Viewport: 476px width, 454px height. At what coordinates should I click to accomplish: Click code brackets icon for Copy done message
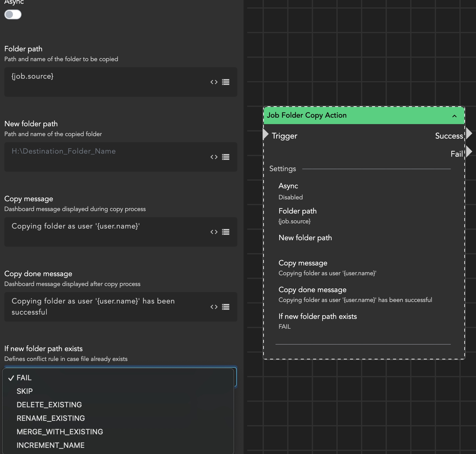pyautogui.click(x=214, y=307)
